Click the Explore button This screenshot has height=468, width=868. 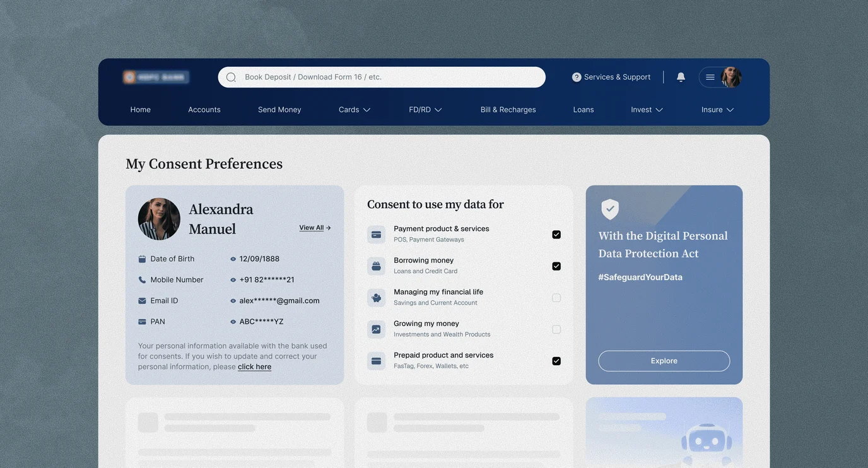tap(664, 361)
